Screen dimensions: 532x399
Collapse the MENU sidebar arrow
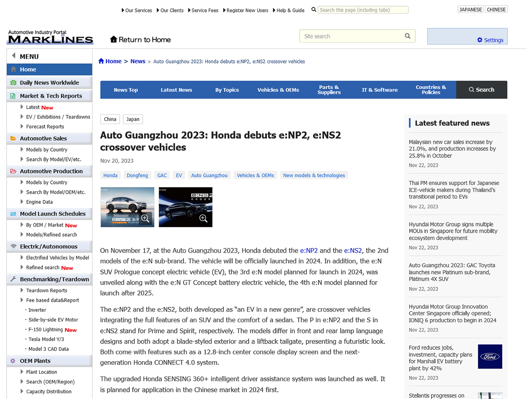click(14, 56)
